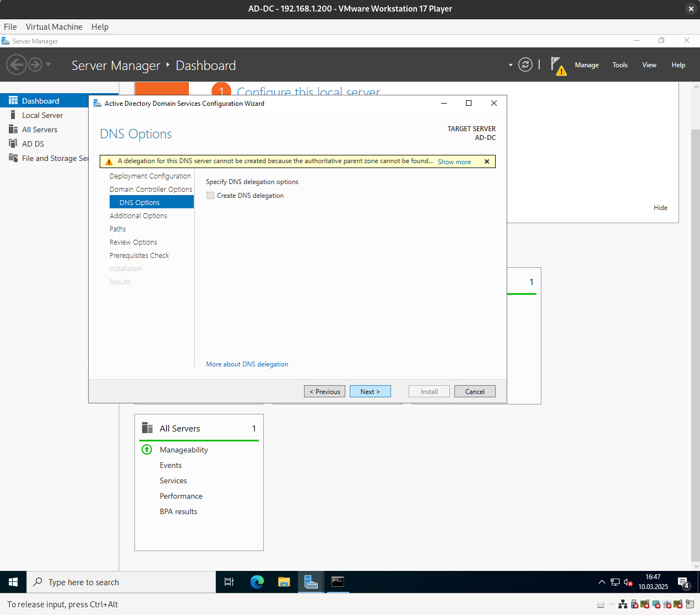Show more of the delegation warning
Image resolution: width=700 pixels, height=615 pixels.
(454, 162)
